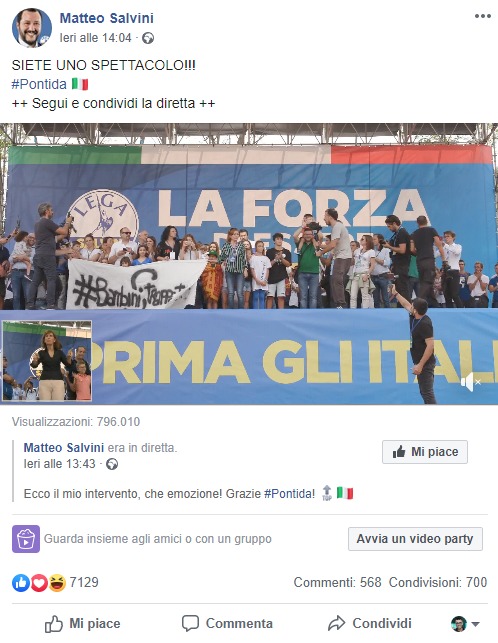Open the Condividi share option
The image size is (498, 643).
tap(370, 624)
